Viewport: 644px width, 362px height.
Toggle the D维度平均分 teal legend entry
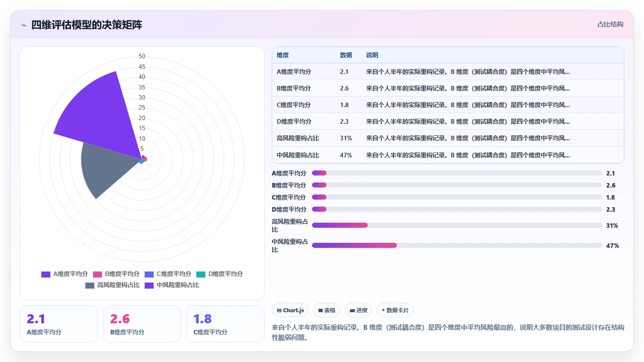pos(219,274)
